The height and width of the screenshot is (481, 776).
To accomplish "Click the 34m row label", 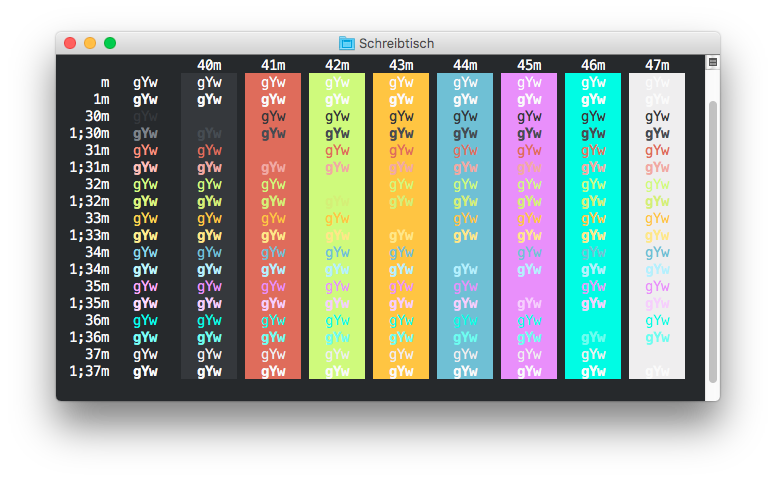I will pos(97,252).
